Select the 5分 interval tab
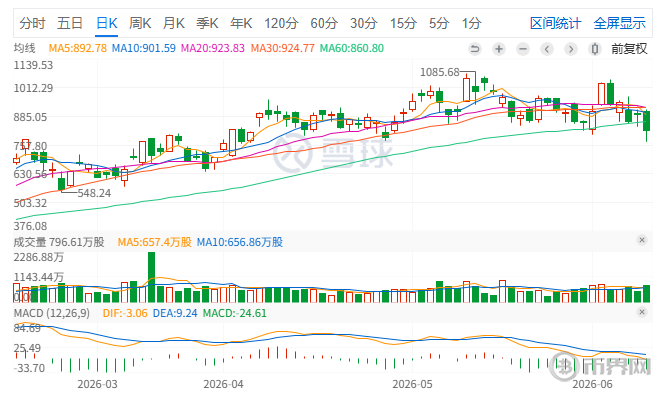 [439, 23]
